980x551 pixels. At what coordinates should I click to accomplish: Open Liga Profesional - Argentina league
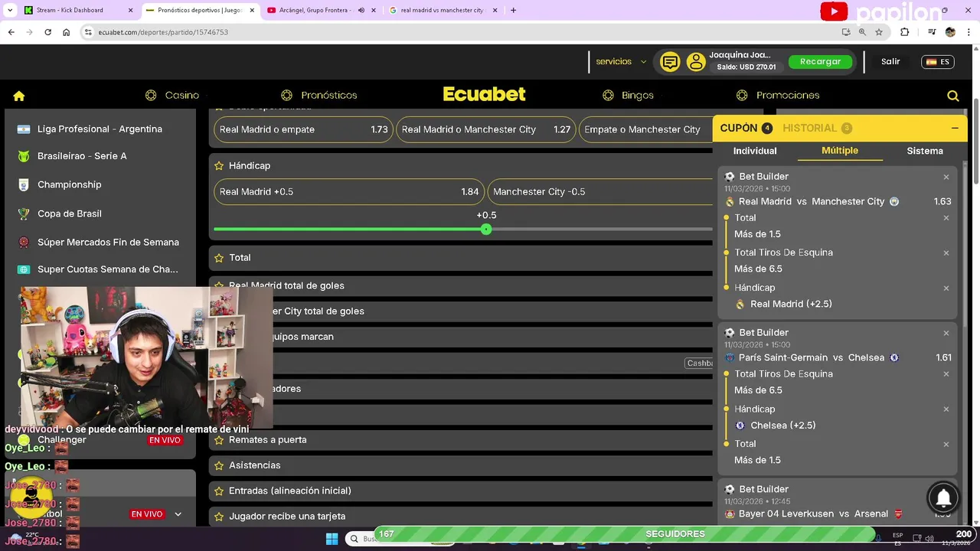point(100,129)
